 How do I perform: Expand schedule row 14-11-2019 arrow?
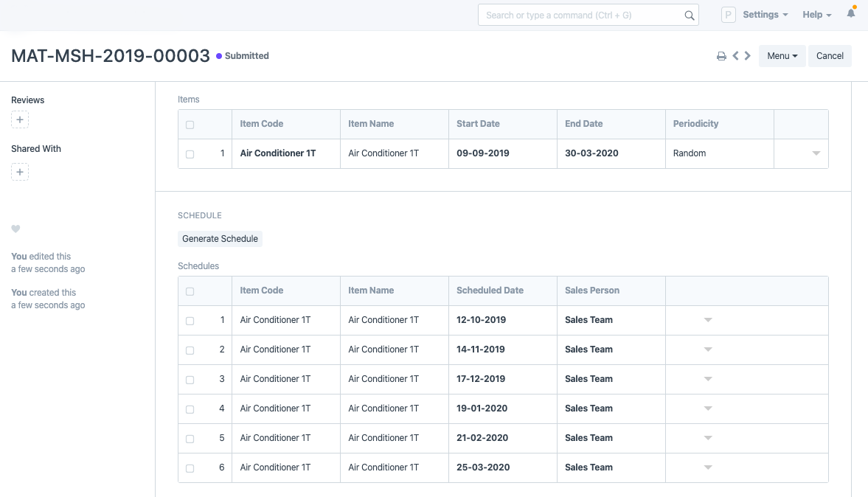pyautogui.click(x=708, y=350)
